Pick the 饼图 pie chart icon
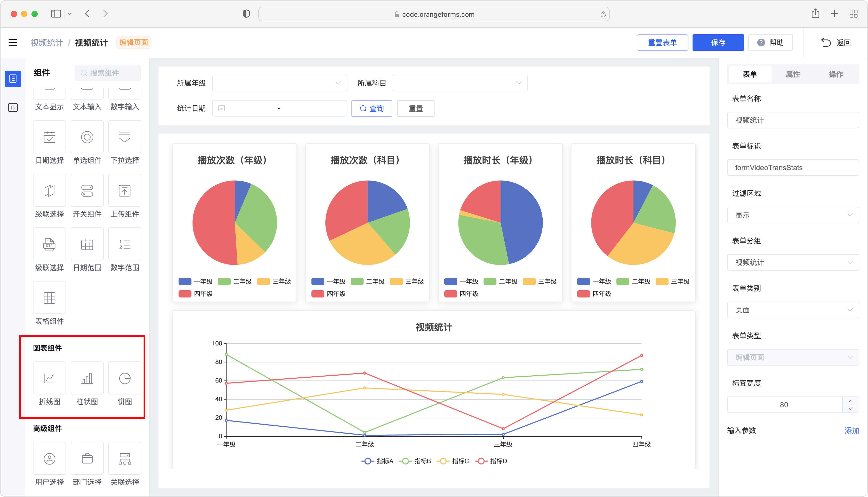The image size is (868, 497). pos(125,378)
